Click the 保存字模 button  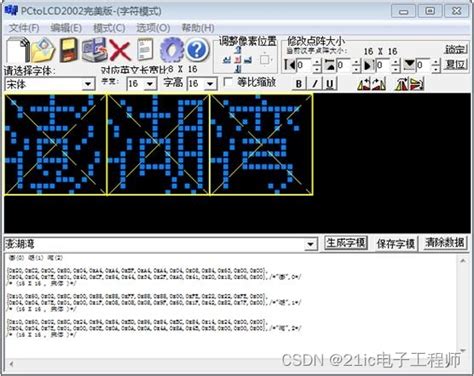[396, 244]
